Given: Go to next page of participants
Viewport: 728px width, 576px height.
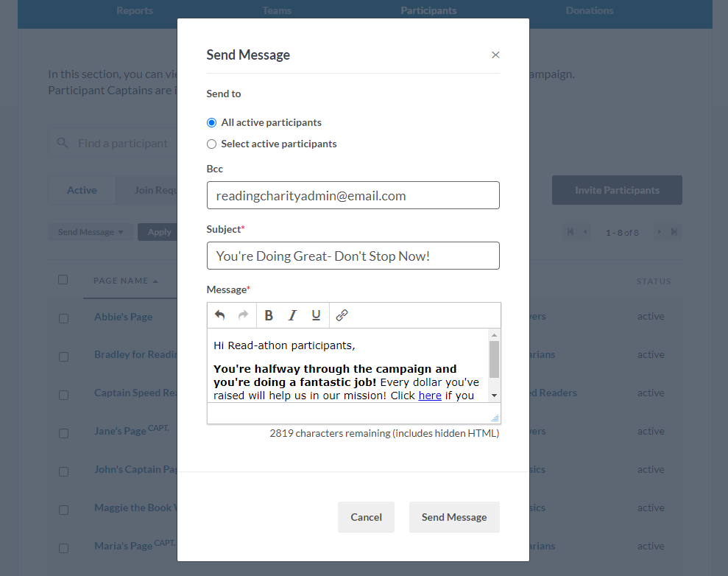Looking at the screenshot, I should click(x=659, y=232).
